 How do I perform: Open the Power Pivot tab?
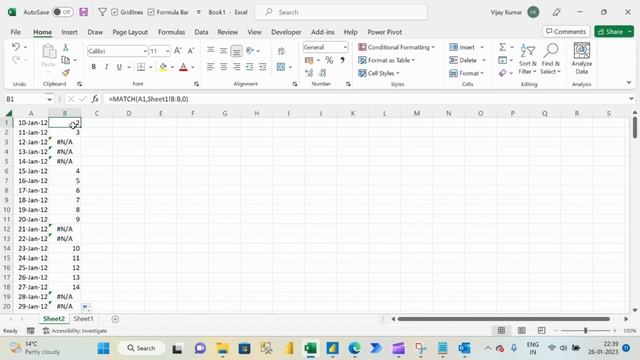[384, 32]
